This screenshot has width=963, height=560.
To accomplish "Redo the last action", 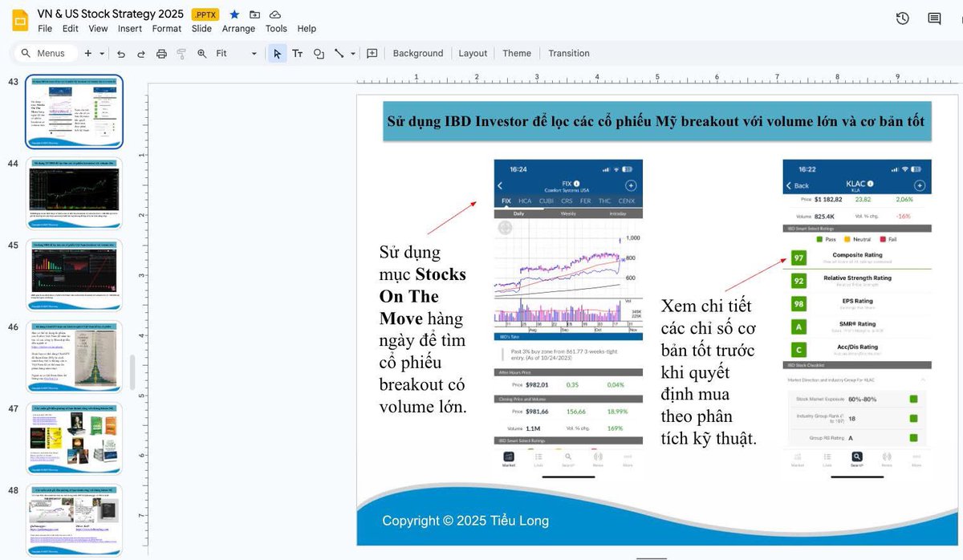I will (141, 54).
